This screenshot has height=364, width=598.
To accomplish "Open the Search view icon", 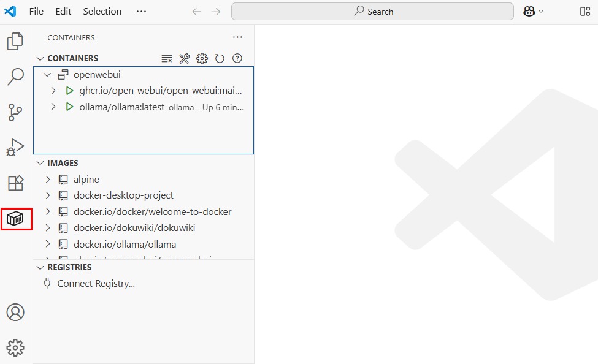I will (15, 77).
